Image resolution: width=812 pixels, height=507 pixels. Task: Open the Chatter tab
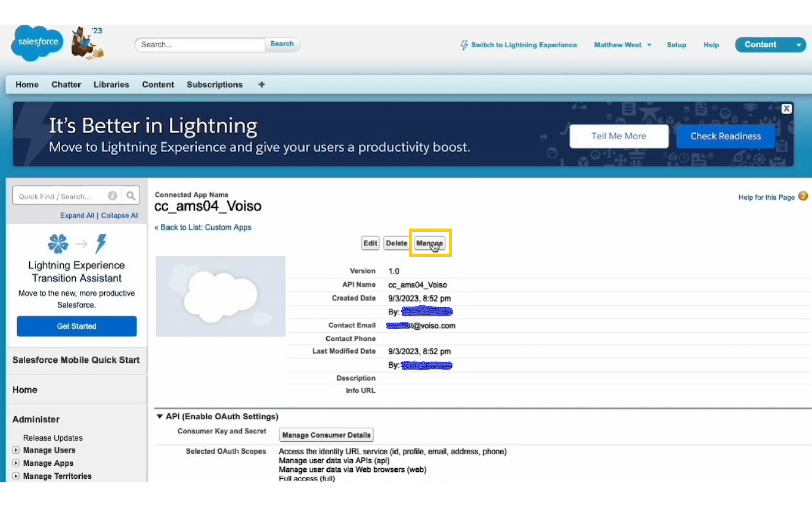pyautogui.click(x=66, y=85)
